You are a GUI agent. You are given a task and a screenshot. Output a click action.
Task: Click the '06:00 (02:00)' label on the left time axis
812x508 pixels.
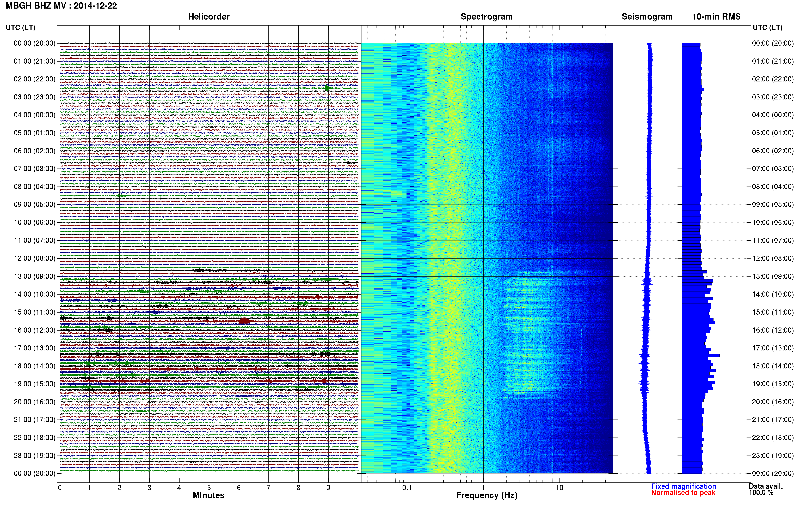[x=35, y=151]
